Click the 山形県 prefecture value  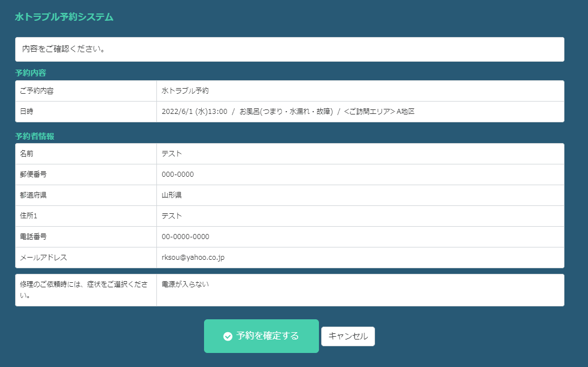pyautogui.click(x=172, y=195)
